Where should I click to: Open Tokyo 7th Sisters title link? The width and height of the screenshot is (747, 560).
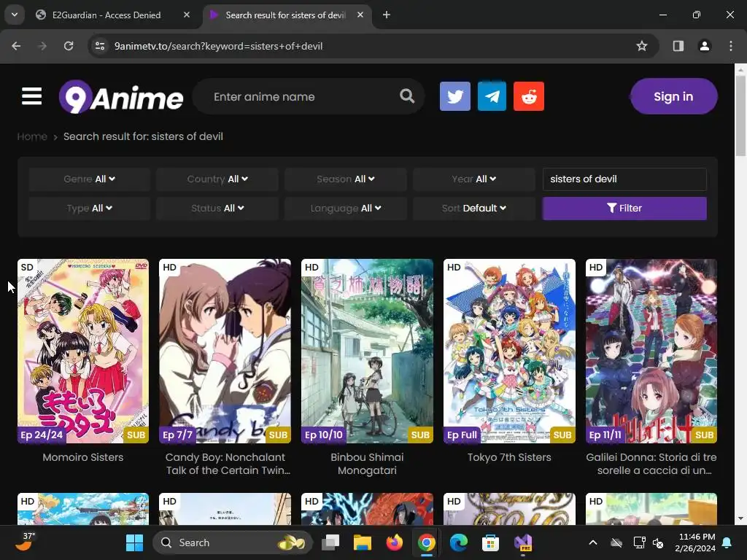[509, 457]
